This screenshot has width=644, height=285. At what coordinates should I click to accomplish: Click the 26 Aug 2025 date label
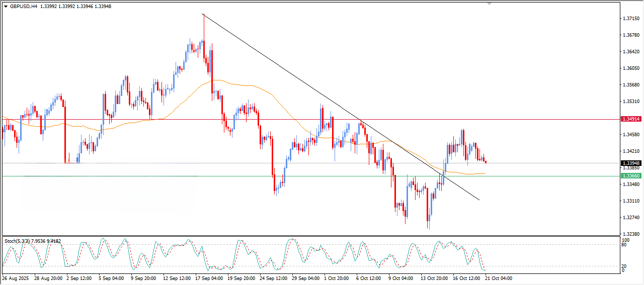[17, 278]
